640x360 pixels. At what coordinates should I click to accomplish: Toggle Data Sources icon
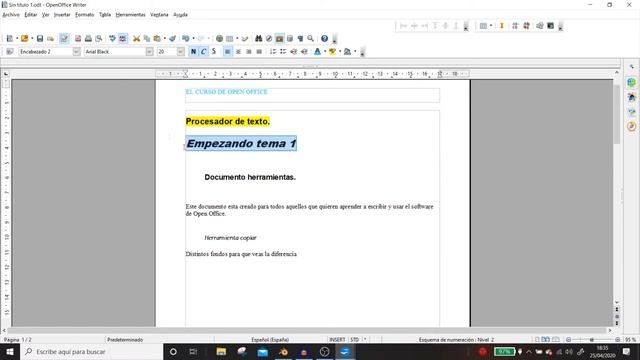pyautogui.click(x=290, y=38)
